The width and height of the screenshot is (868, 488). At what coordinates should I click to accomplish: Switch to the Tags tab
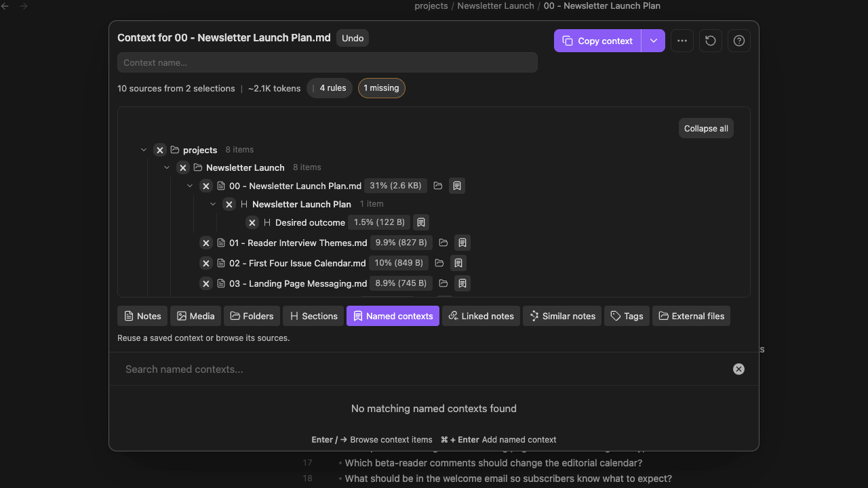coord(627,316)
